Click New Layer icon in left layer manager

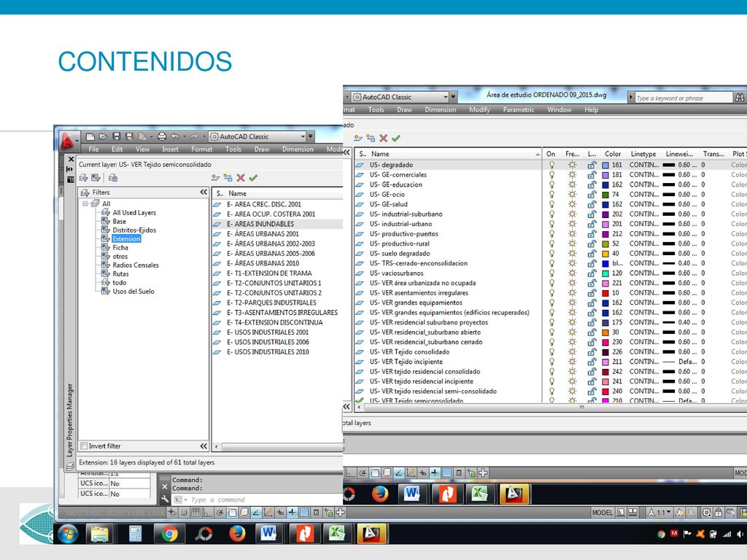click(216, 178)
